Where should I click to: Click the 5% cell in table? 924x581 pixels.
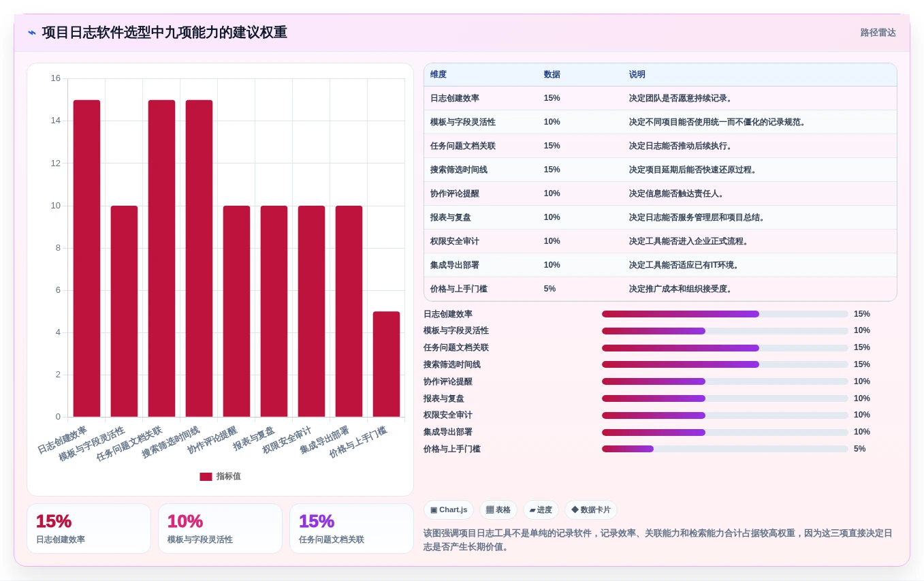tap(549, 289)
